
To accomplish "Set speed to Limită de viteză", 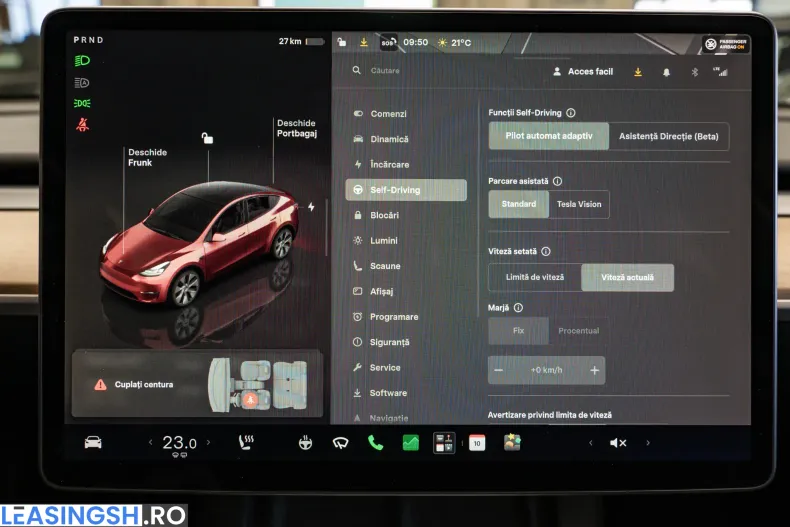I will (x=535, y=277).
